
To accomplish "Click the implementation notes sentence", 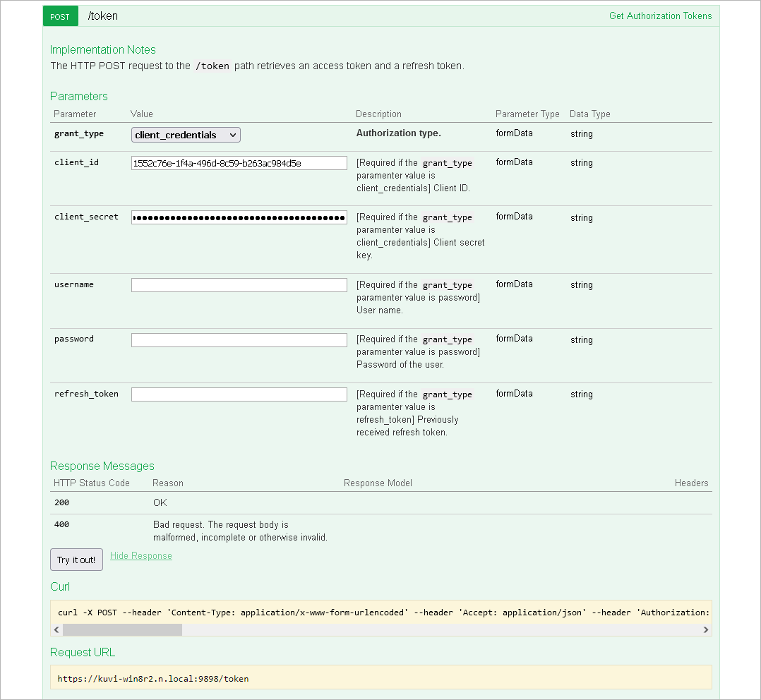I will (257, 66).
